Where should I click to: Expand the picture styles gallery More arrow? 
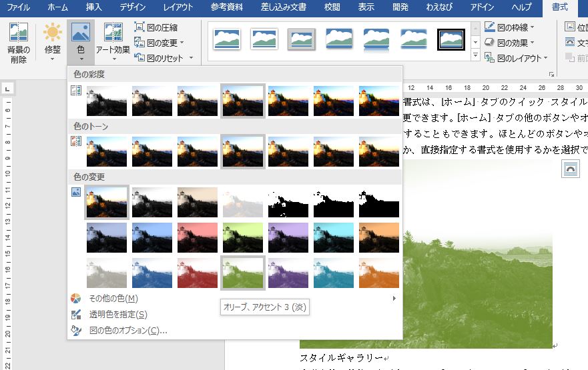(475, 55)
